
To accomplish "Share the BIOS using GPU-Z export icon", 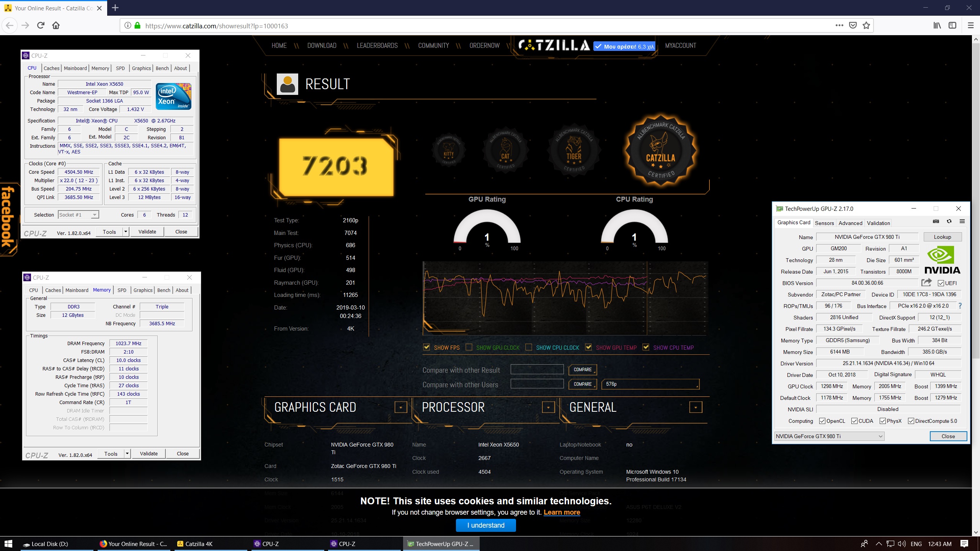I will 926,283.
